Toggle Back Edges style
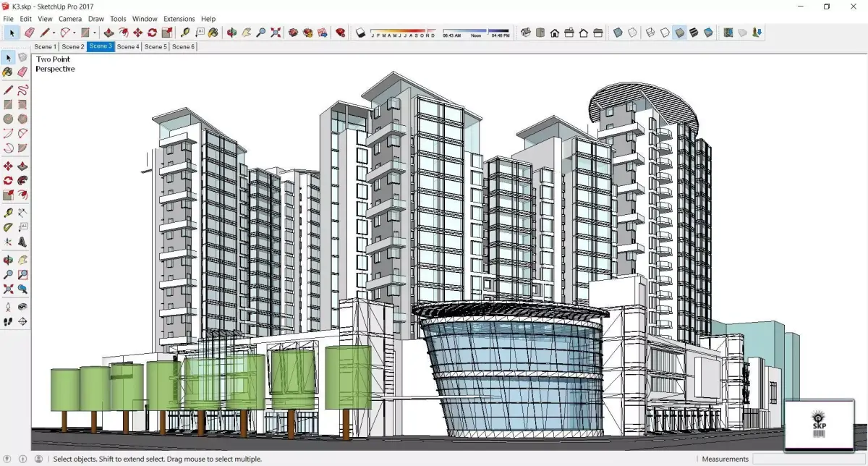 tap(632, 33)
